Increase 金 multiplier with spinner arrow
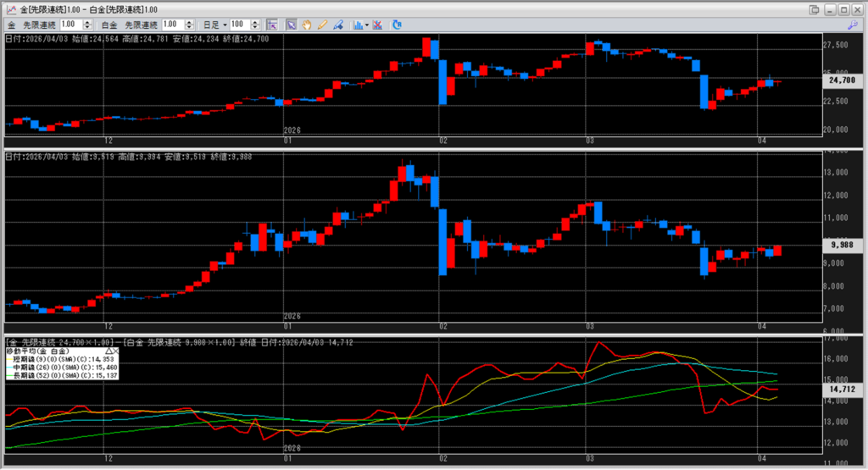The width and height of the screenshot is (868, 470). click(x=87, y=23)
